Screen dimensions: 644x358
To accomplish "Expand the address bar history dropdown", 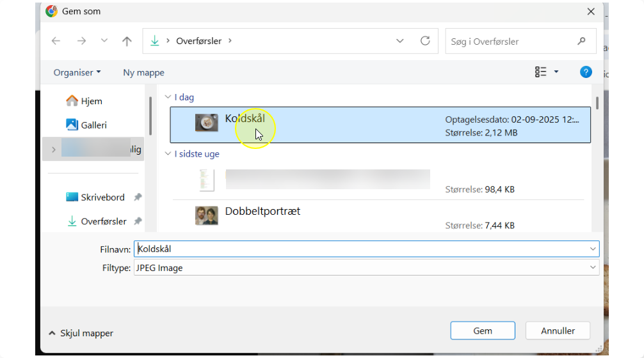I will pos(400,41).
